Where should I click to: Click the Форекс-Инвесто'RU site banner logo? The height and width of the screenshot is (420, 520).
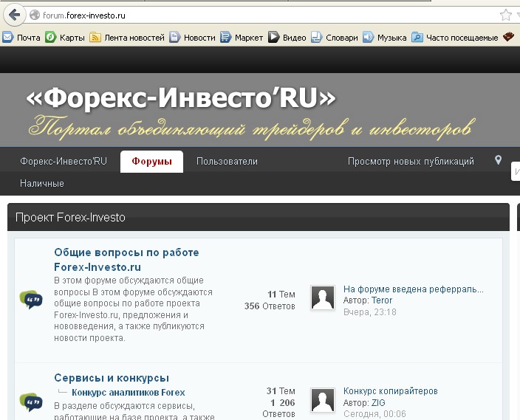(181, 97)
